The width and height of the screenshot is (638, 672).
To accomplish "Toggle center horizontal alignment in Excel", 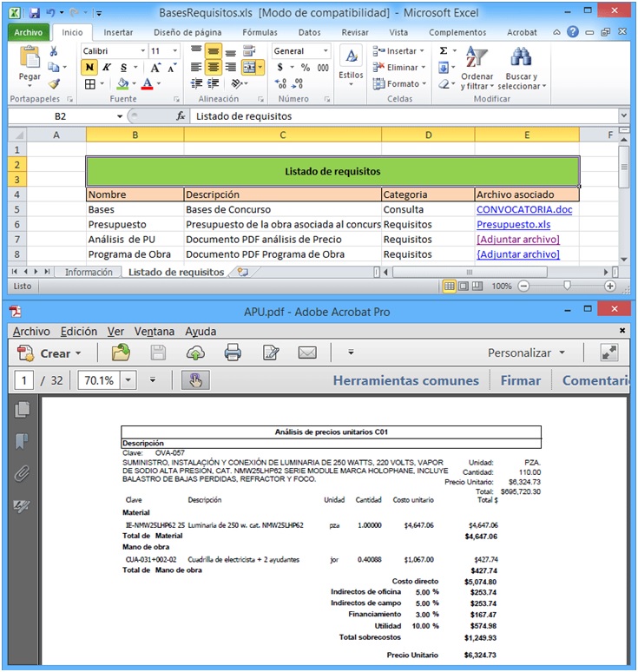I will click(x=213, y=68).
